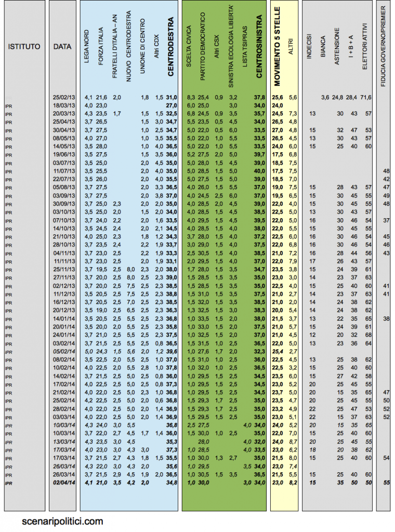
Task: Click Nuovo Centrodestra 8,0 in 25/11/13 row
Action: (x=130, y=270)
